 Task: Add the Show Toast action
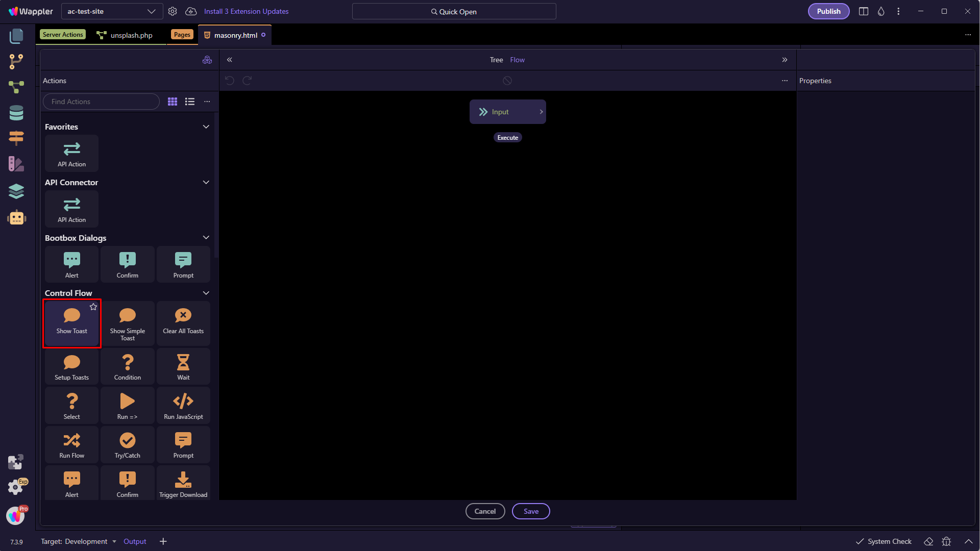(71, 322)
